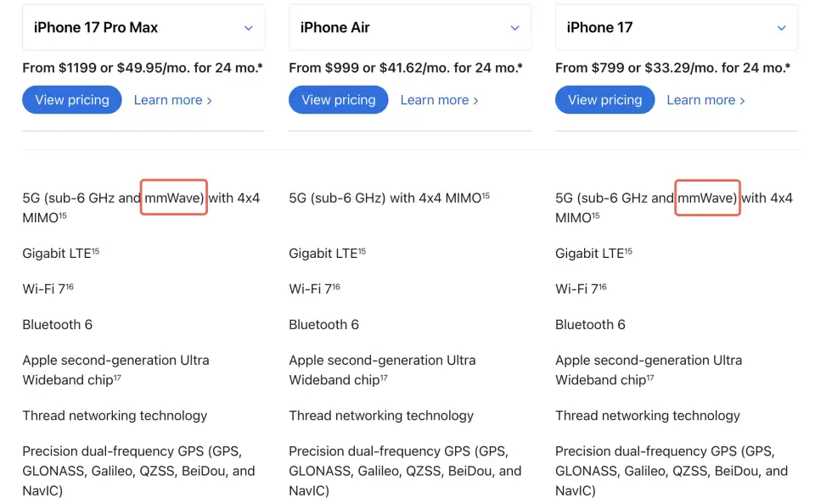The height and width of the screenshot is (504, 815).
Task: Click footnote 16 next to iPhone Air Wi-Fi 7
Action: tap(336, 287)
